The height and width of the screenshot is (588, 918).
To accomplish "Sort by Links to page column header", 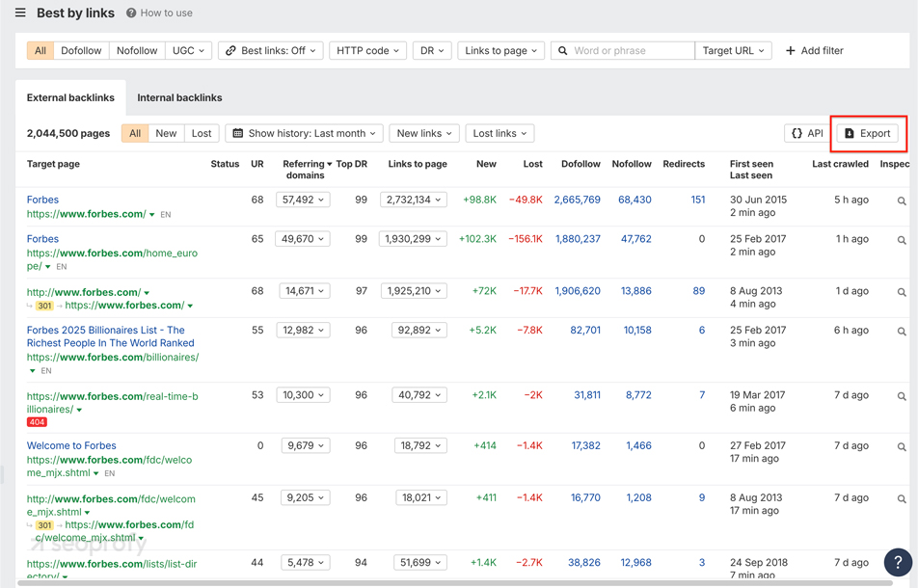I will tap(418, 164).
